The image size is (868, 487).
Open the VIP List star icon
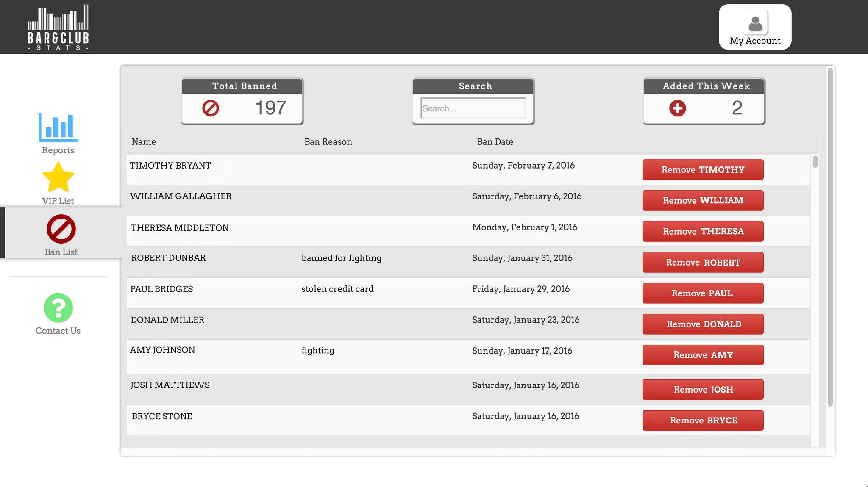coord(58,178)
